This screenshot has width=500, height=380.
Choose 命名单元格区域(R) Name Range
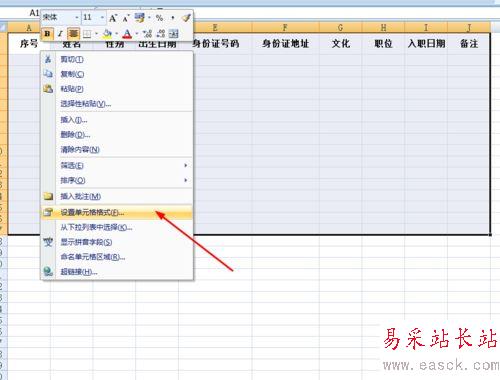117,257
